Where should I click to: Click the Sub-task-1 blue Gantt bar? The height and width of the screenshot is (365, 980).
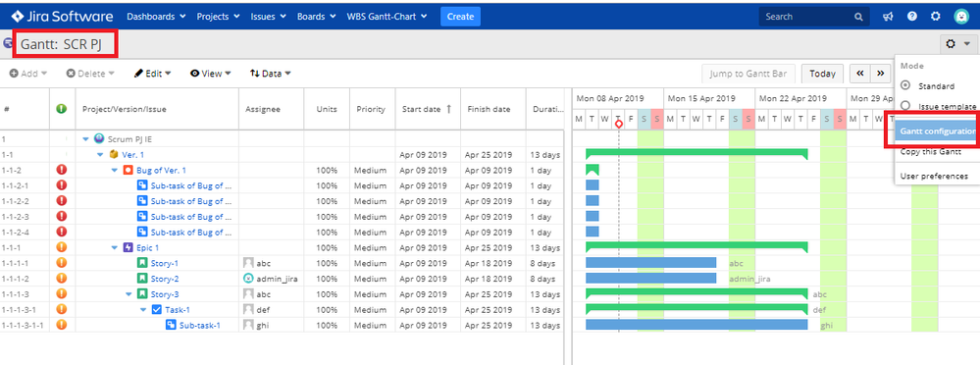[x=696, y=325]
